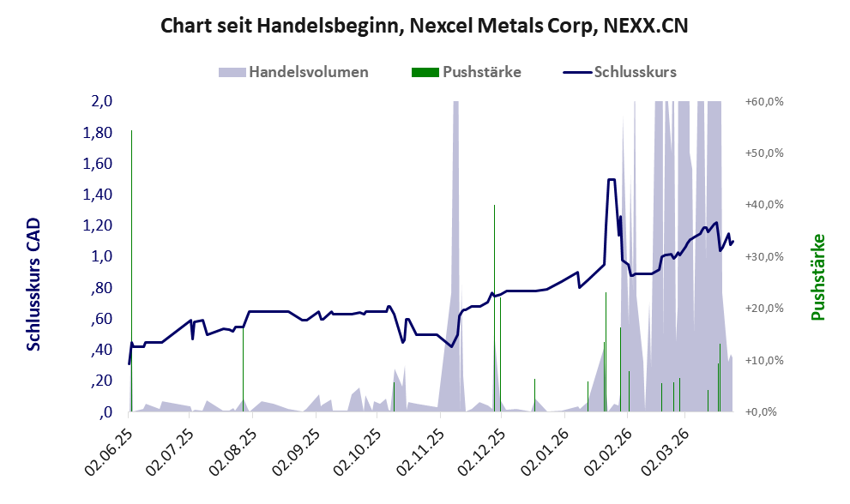This screenshot has height=504, width=850.
Task: Click the 1,80 price axis value
Action: click(97, 133)
